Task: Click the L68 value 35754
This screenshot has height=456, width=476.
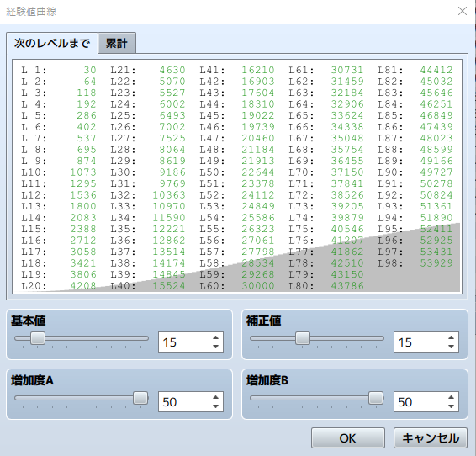Action: coord(347,150)
